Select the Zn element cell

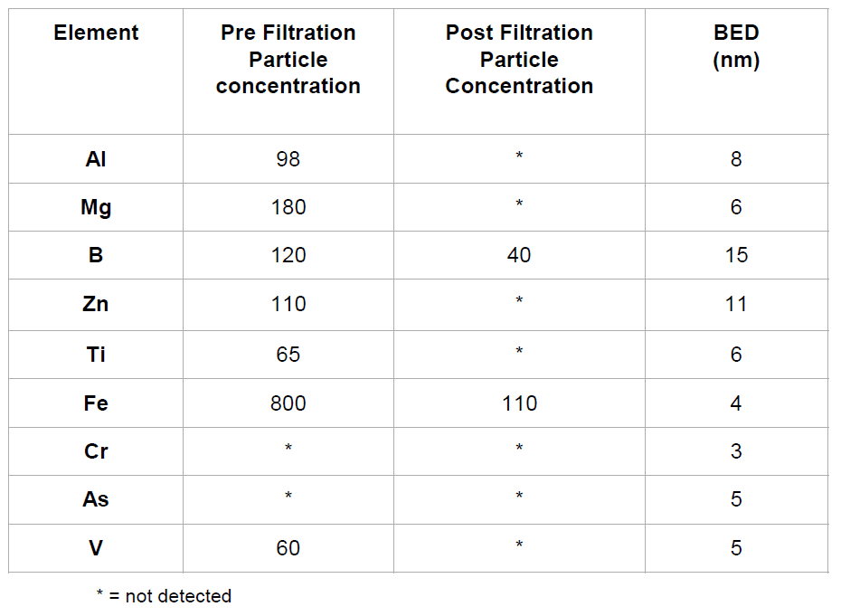(x=96, y=304)
